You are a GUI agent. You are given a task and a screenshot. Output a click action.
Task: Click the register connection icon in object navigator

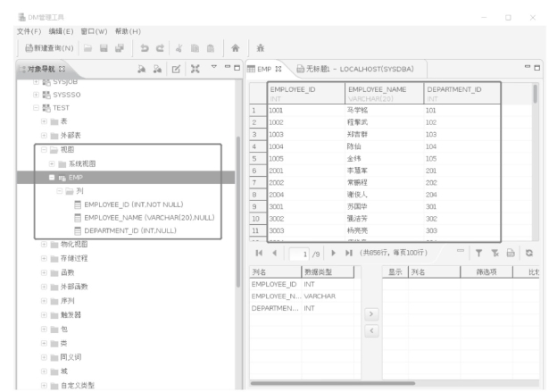coord(157,69)
